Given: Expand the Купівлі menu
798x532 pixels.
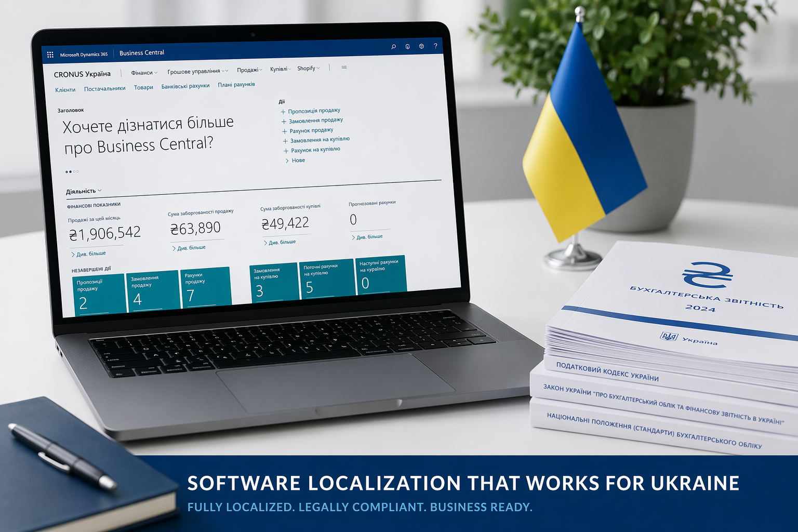Looking at the screenshot, I should (x=281, y=69).
